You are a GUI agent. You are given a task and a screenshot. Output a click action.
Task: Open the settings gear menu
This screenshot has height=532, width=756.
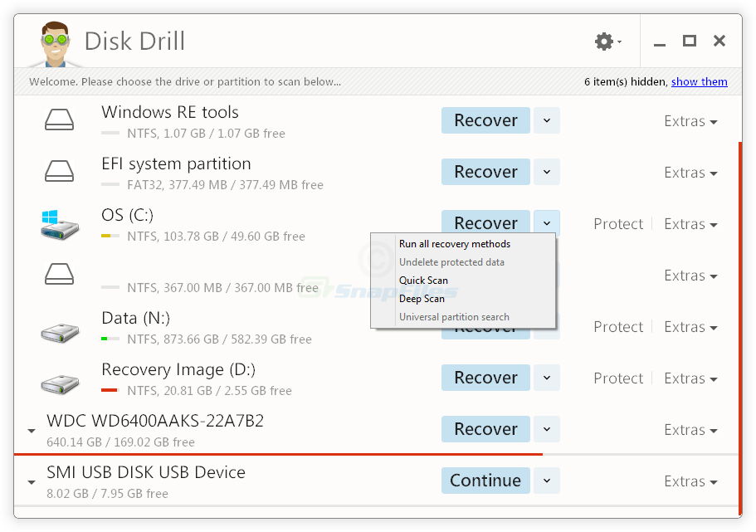point(603,40)
